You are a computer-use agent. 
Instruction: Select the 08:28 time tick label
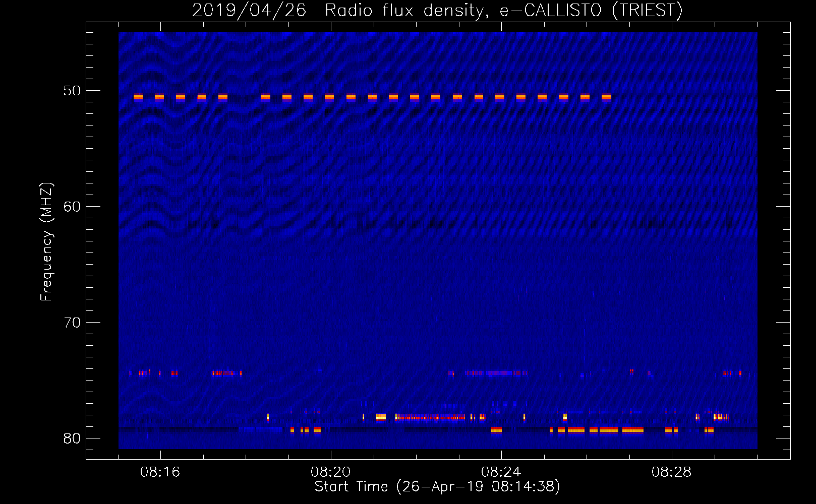click(x=672, y=472)
